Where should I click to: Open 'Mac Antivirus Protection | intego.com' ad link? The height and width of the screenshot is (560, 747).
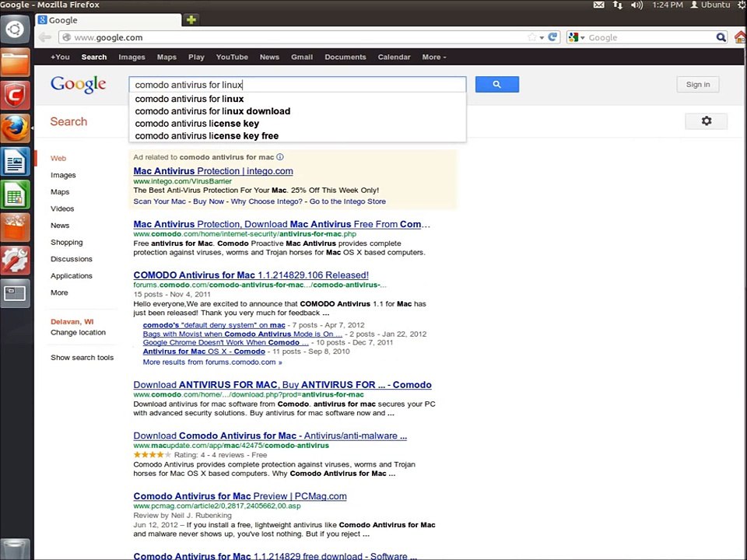tap(213, 171)
